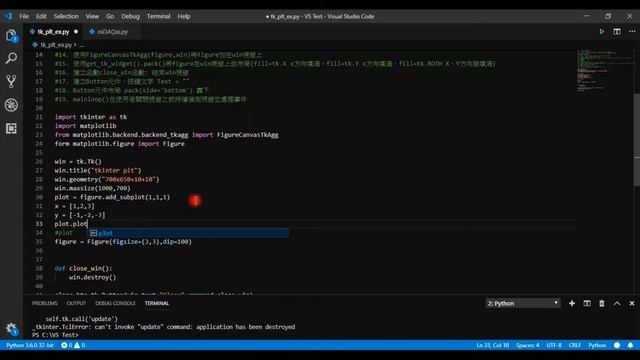The image size is (640, 360).
Task: Kill terminal using trash icon
Action: [x=602, y=303]
